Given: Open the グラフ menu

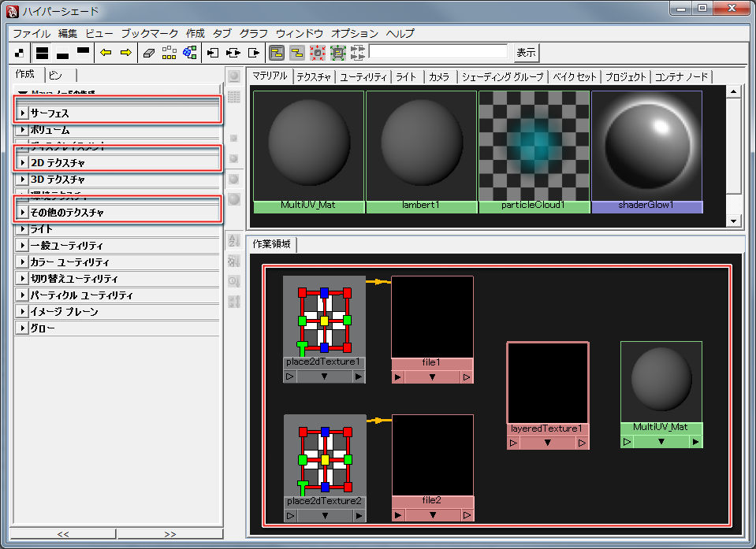Looking at the screenshot, I should [254, 34].
